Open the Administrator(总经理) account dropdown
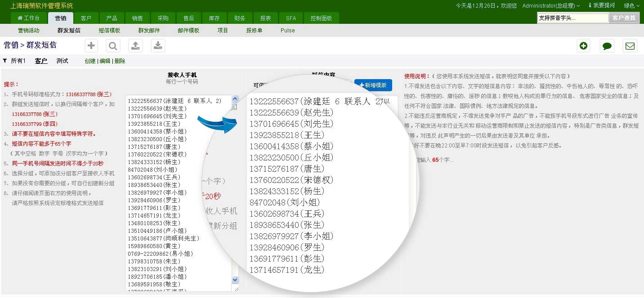The width and height of the screenshot is (644, 298). 551,5
